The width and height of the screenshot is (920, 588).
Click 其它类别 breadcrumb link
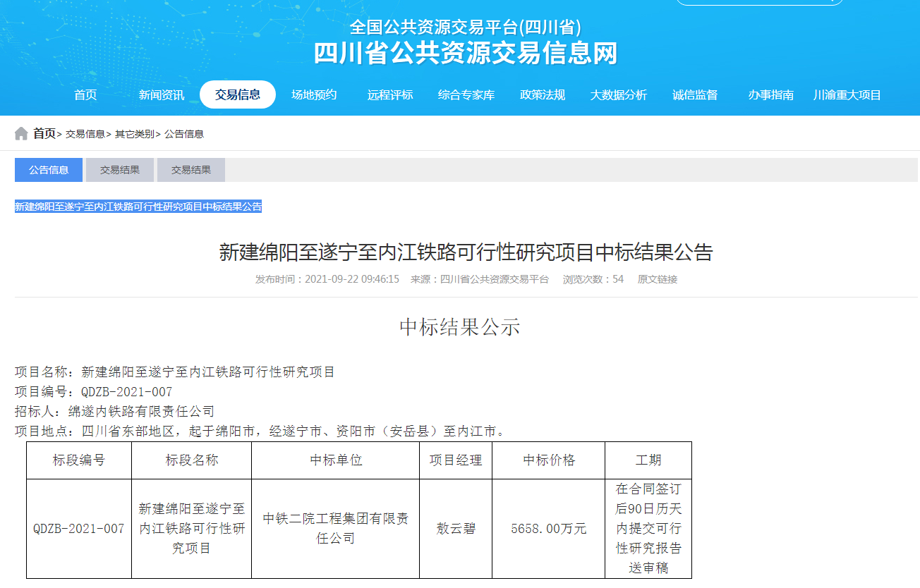[135, 134]
